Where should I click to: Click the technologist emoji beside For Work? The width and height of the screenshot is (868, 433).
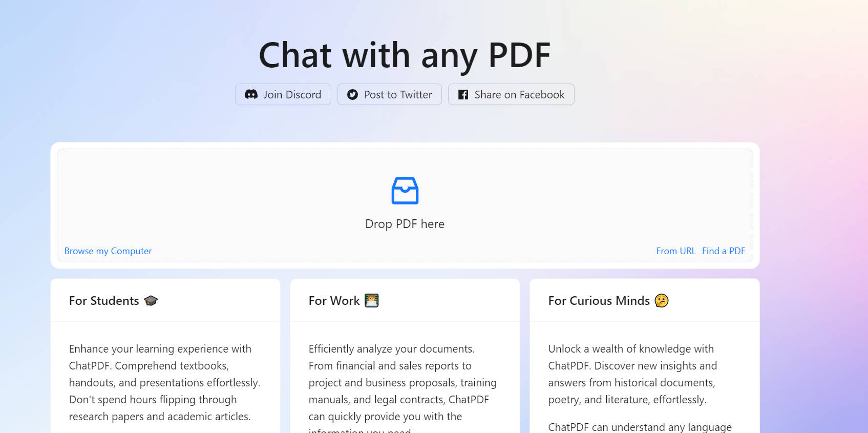(x=371, y=301)
